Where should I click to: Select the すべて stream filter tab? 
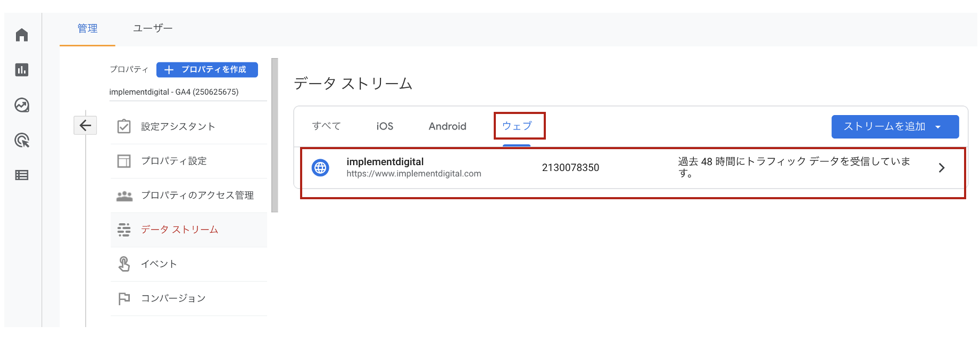pyautogui.click(x=326, y=126)
